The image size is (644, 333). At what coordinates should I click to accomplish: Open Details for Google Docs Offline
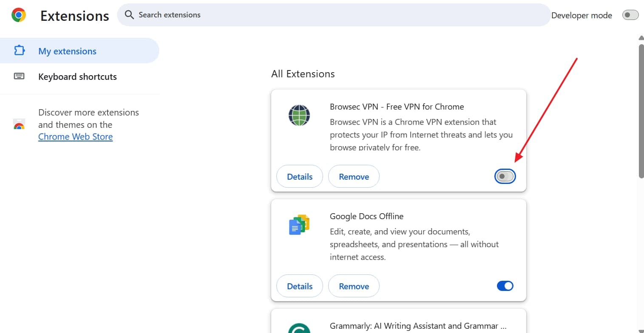point(300,286)
